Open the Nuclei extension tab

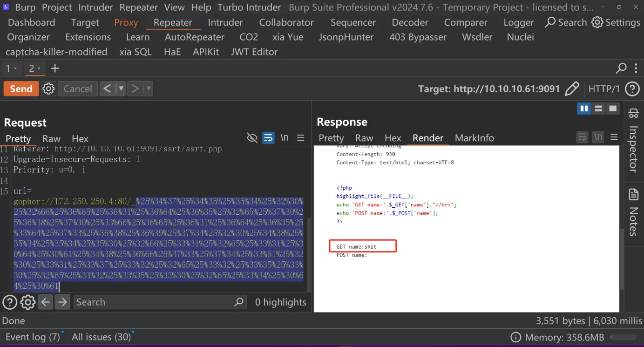[520, 37]
